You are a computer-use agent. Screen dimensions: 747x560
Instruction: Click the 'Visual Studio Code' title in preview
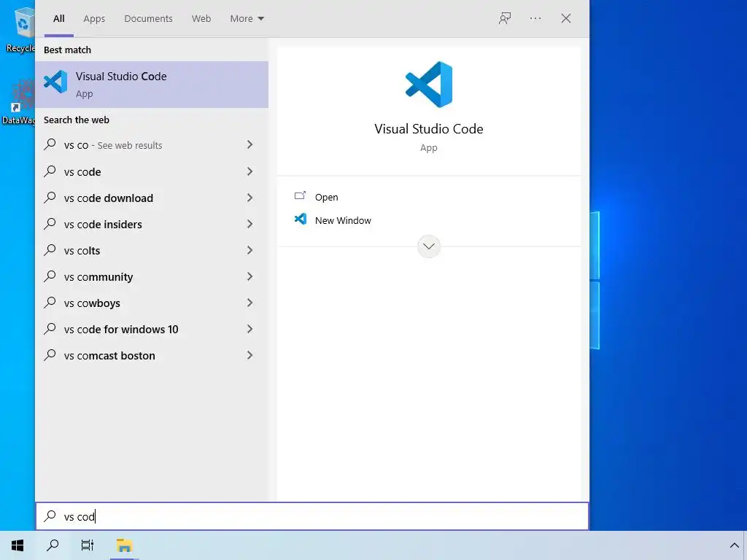(429, 128)
